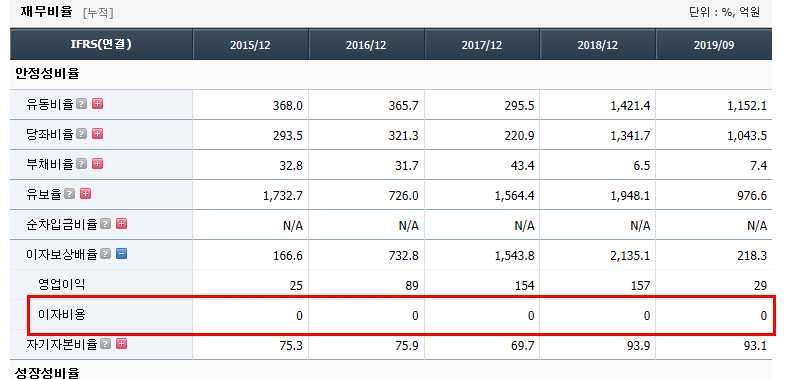Viewport: 795px width, 379px height.
Task: Select the 2019/09 column header
Action: (714, 45)
